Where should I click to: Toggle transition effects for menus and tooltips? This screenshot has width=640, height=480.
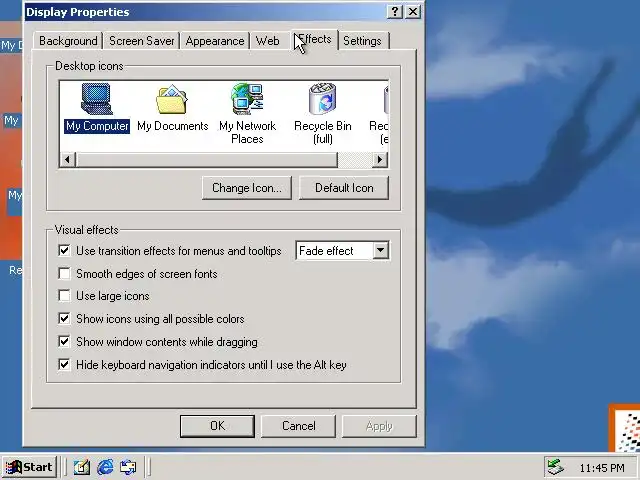click(x=64, y=250)
